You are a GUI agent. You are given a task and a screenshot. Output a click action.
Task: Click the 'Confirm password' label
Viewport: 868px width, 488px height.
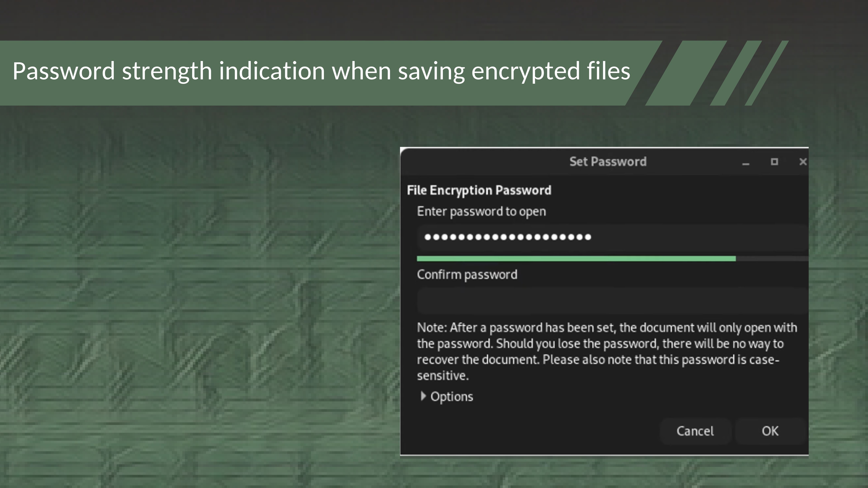(467, 275)
